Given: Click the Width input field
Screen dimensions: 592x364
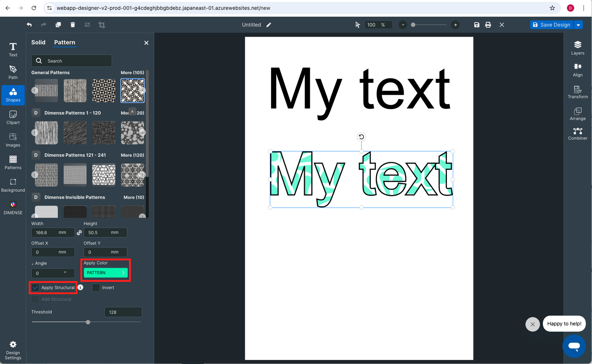Looking at the screenshot, I should [53, 233].
